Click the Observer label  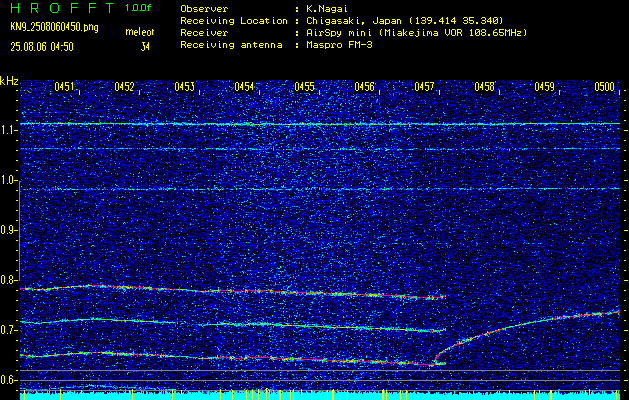click(x=205, y=8)
